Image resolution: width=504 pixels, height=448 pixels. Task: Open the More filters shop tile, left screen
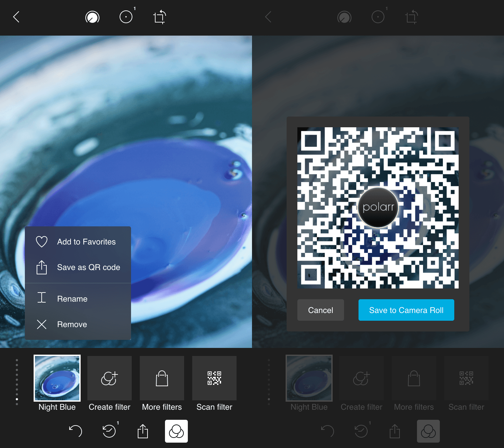click(162, 378)
